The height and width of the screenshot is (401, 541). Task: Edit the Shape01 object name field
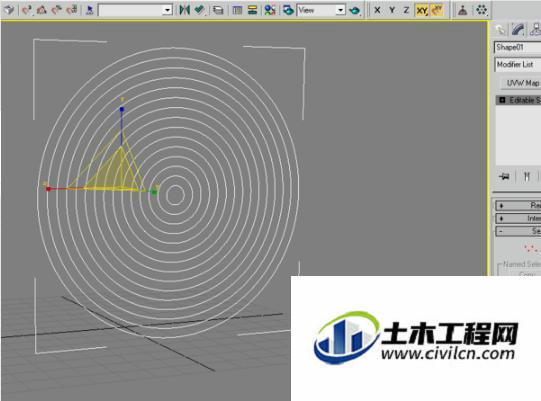tap(518, 47)
